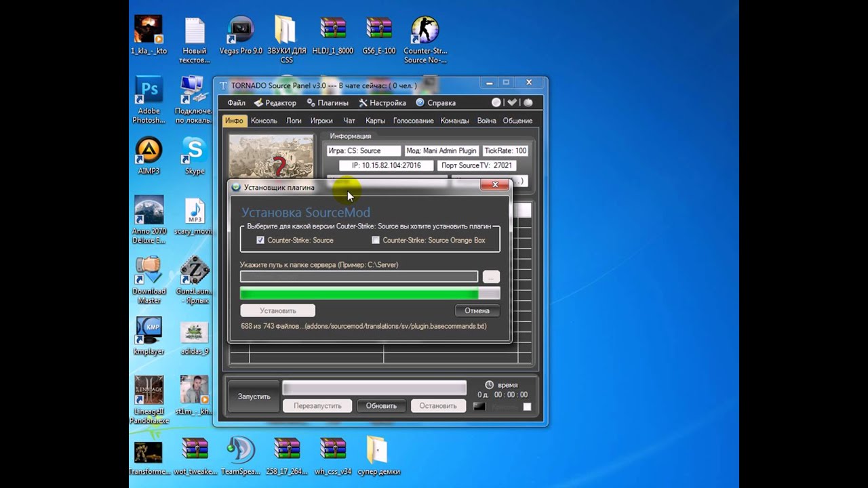This screenshot has width=868, height=488.
Task: Click the round white circle icon in menu bar
Action: [496, 102]
